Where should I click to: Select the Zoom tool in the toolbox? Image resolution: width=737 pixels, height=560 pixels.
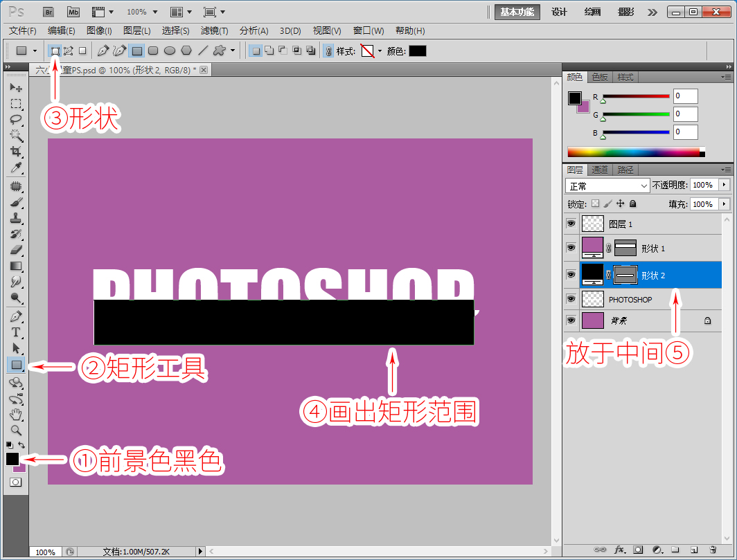[16, 431]
